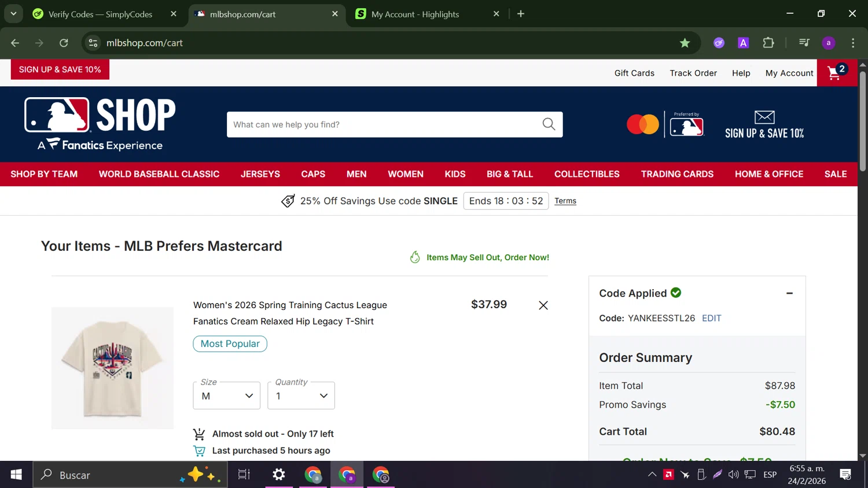Open the browser Extensions puzzle icon

pos(768,43)
